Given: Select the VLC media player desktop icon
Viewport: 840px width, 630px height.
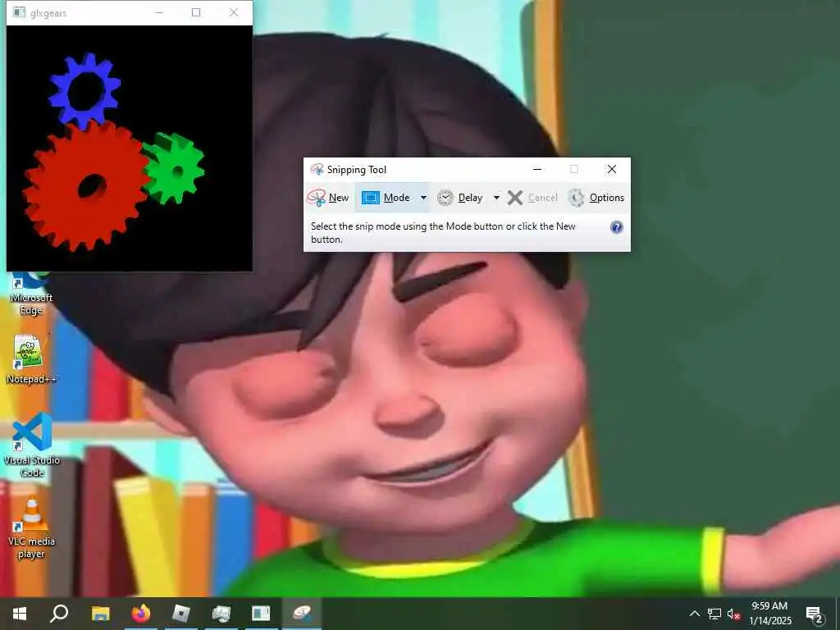Looking at the screenshot, I should pyautogui.click(x=31, y=527).
